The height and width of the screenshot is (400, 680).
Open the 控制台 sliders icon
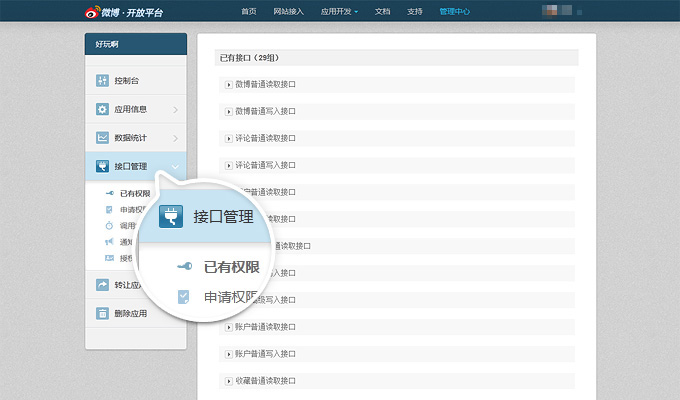click(102, 80)
